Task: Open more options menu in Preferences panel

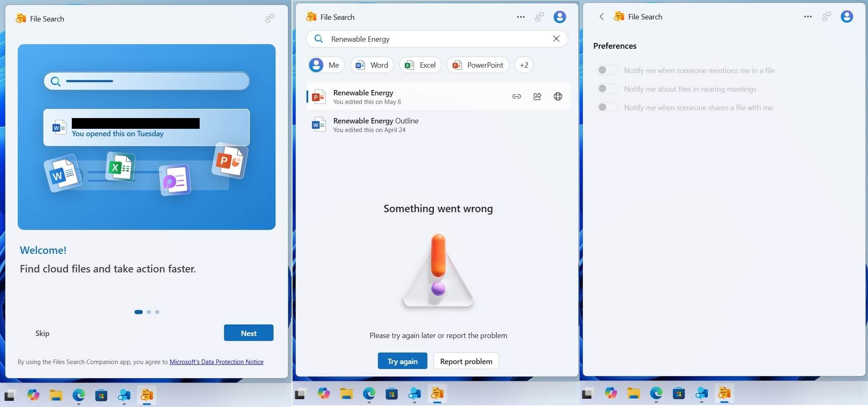Action: coord(808,17)
